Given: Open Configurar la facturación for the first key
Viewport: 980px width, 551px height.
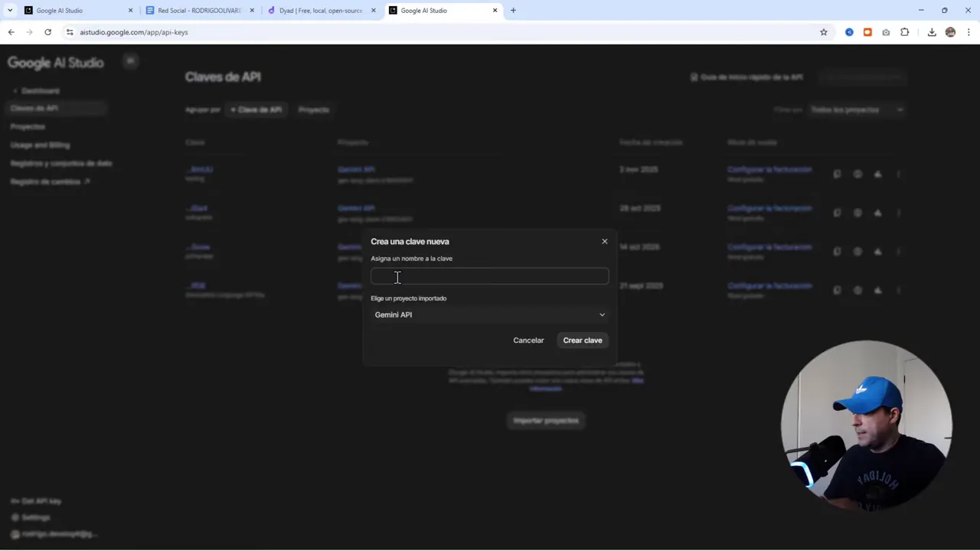Looking at the screenshot, I should point(769,169).
